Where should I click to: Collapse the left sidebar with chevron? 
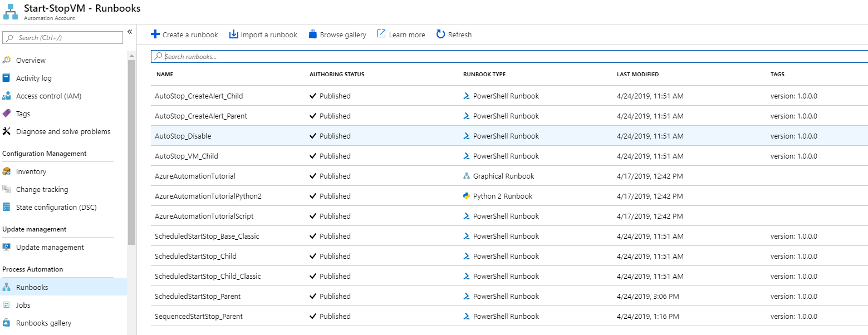(x=130, y=32)
